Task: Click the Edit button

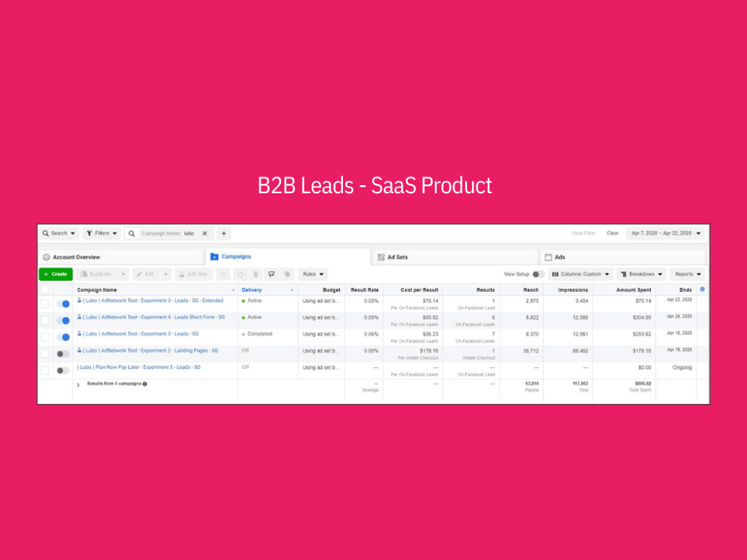Action: coord(146,274)
